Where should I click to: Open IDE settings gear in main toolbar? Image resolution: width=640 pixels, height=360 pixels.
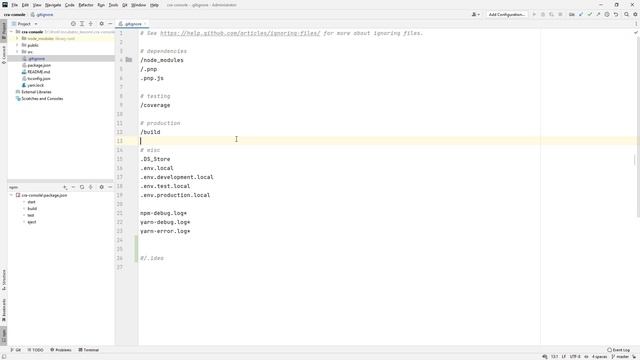pyautogui.click(x=636, y=14)
